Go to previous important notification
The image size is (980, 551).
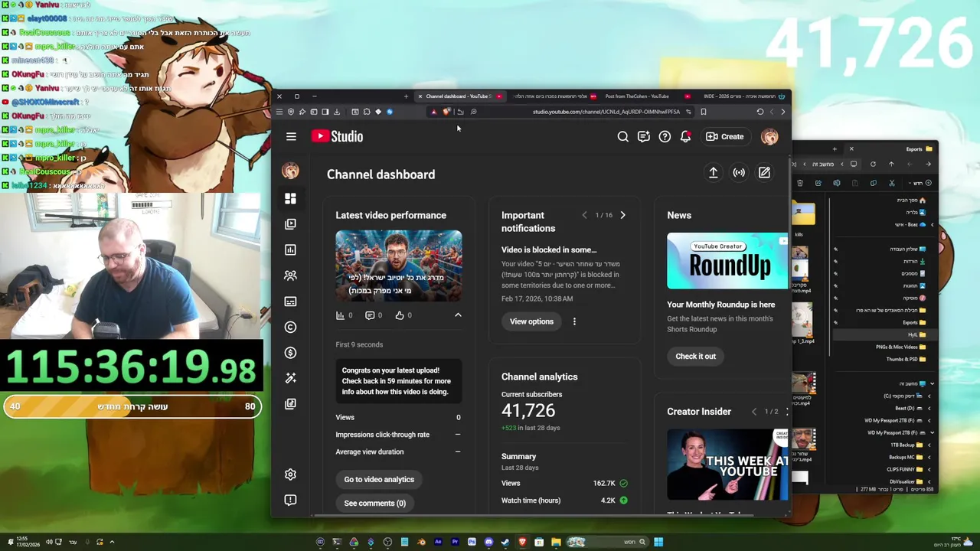pos(584,216)
